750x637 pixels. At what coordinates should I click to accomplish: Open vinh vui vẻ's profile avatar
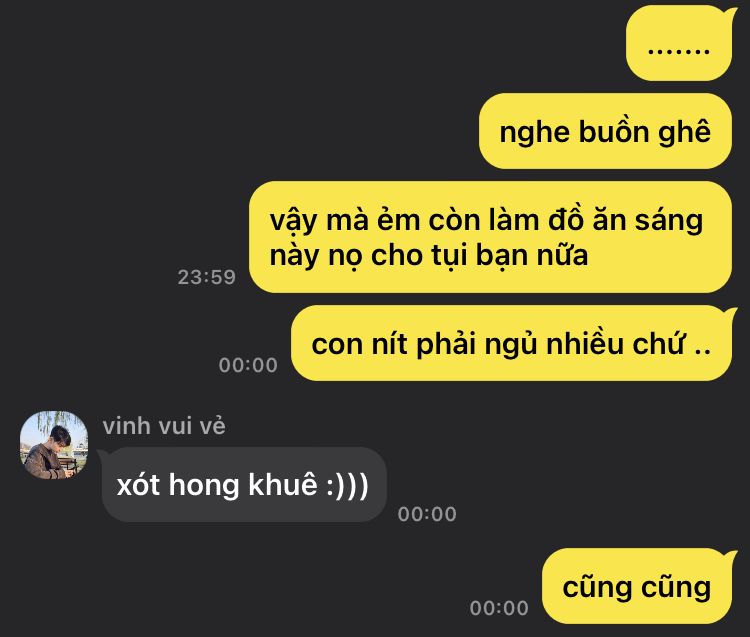point(54,445)
